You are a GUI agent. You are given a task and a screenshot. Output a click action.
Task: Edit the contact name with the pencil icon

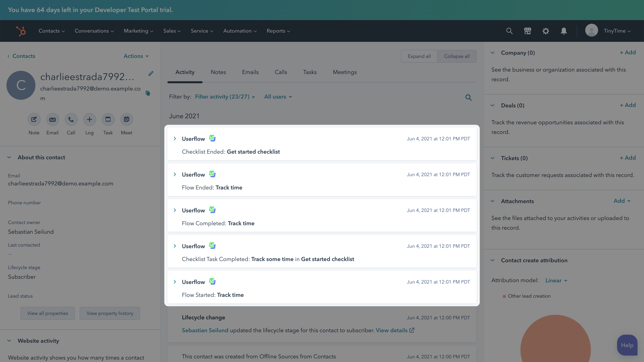coord(151,73)
